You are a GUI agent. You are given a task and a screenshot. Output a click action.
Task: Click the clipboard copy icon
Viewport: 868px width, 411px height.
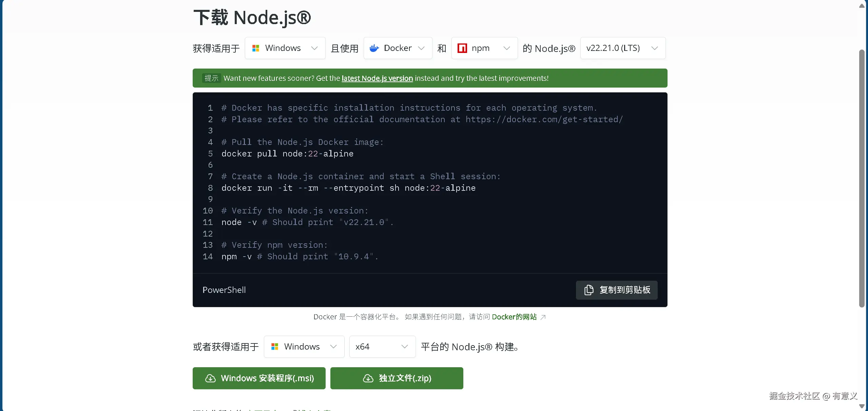(589, 290)
